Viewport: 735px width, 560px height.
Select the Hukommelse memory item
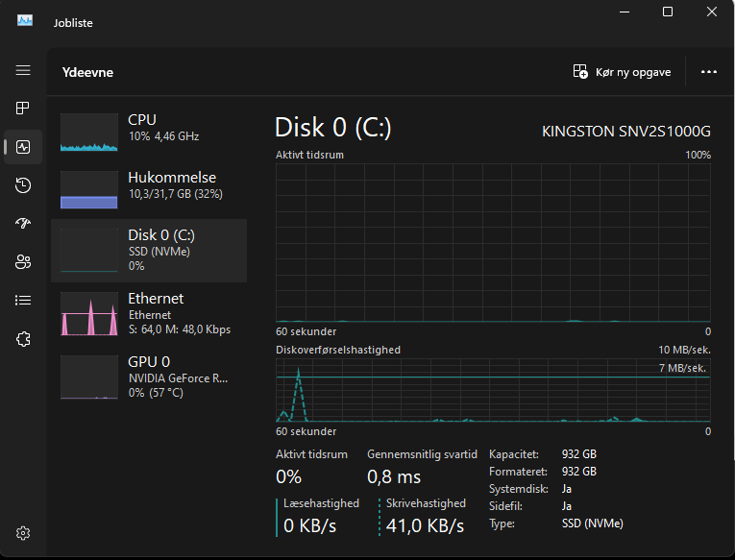(x=149, y=189)
